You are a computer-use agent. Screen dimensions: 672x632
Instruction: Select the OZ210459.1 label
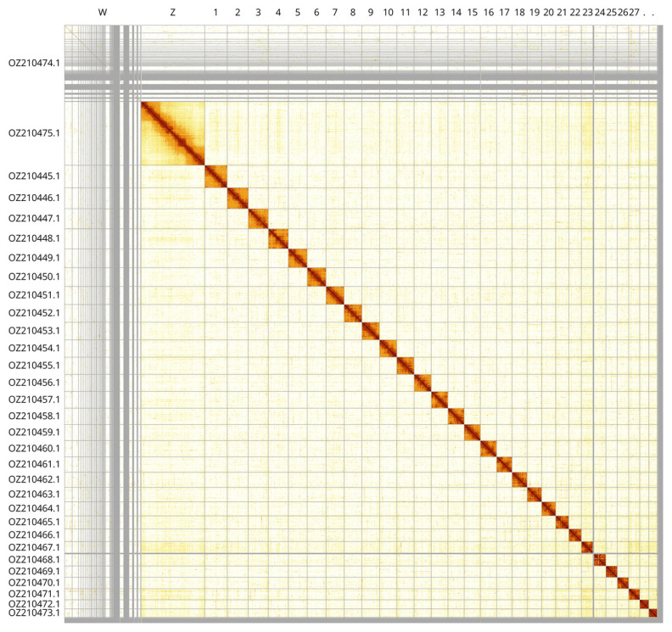point(34,433)
